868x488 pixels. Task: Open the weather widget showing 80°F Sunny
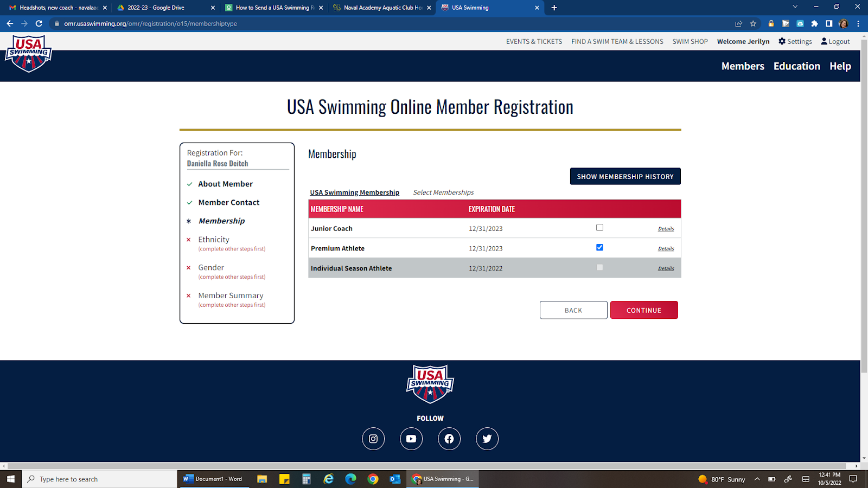tap(722, 479)
